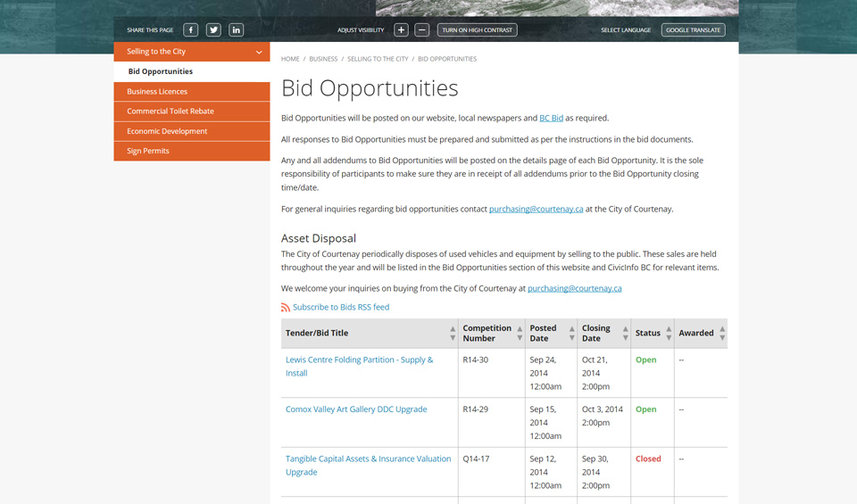Viewport: 857px width, 504px height.
Task: Navigate to Home in breadcrumb
Action: coord(290,59)
